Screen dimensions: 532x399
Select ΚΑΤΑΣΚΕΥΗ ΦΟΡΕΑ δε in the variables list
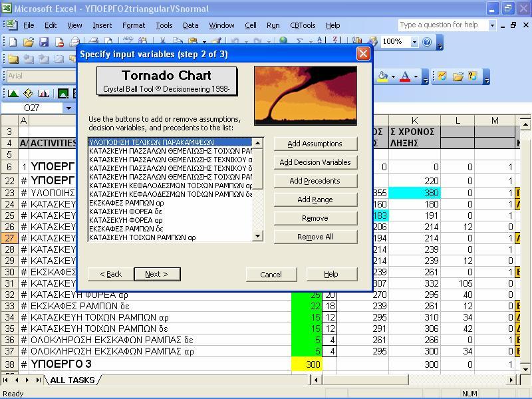tap(170, 211)
